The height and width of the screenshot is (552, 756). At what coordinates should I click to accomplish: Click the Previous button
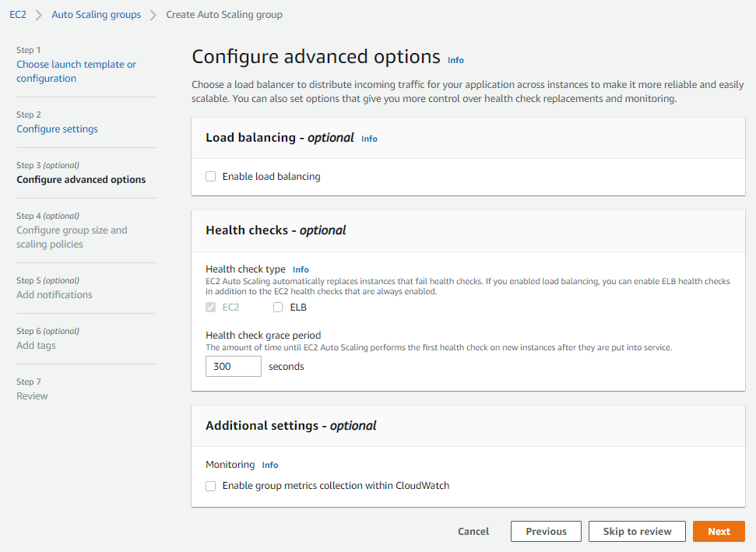(546, 531)
